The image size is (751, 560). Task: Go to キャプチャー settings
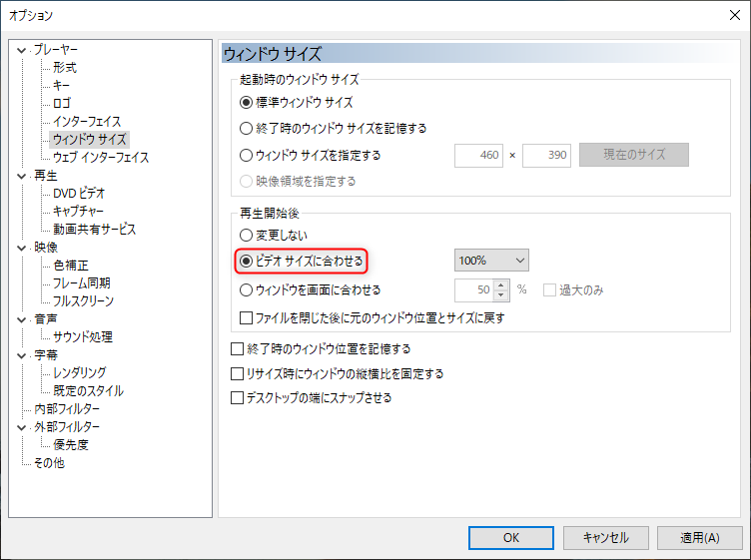78,211
